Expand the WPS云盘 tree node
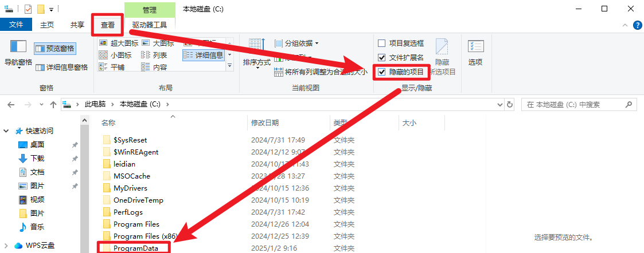The width and height of the screenshot is (644, 253). pyautogui.click(x=6, y=246)
